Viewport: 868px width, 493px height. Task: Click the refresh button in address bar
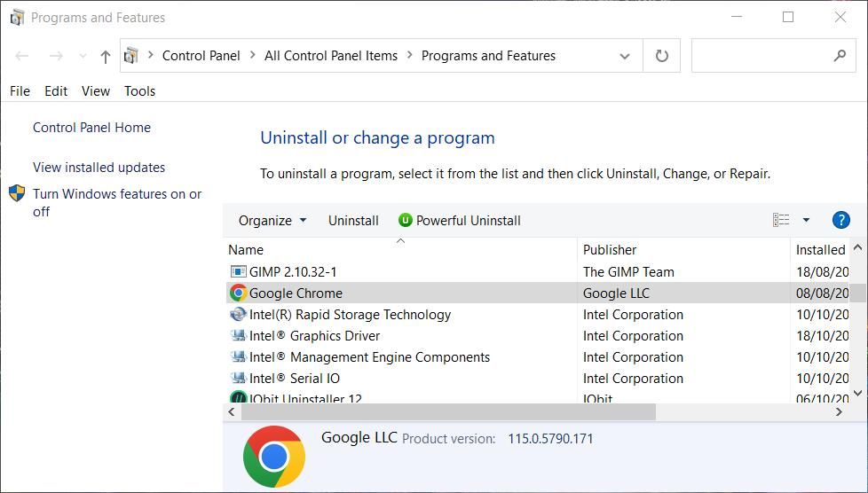click(661, 56)
